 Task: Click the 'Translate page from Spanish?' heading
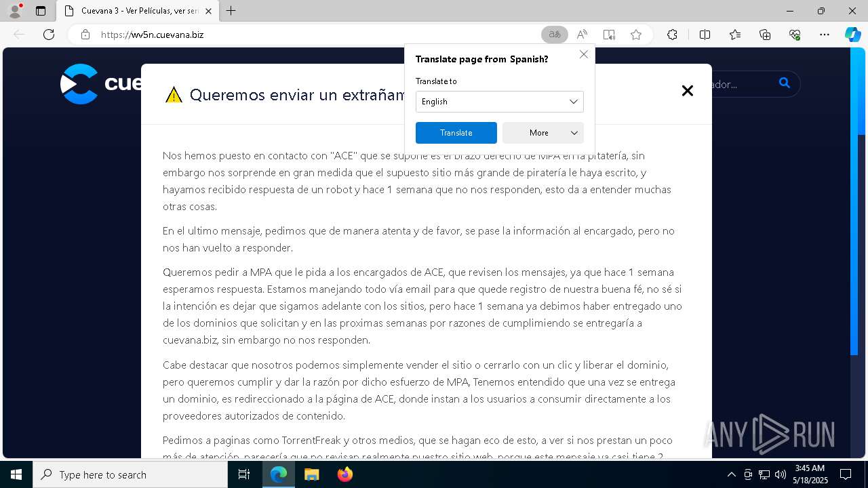(482, 59)
